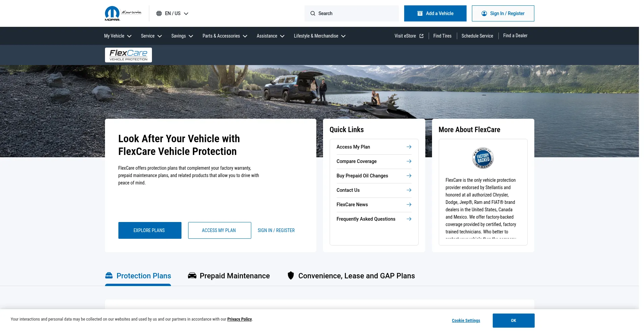Click the Factory Backed badge
The width and height of the screenshot is (644, 333).
tap(483, 158)
